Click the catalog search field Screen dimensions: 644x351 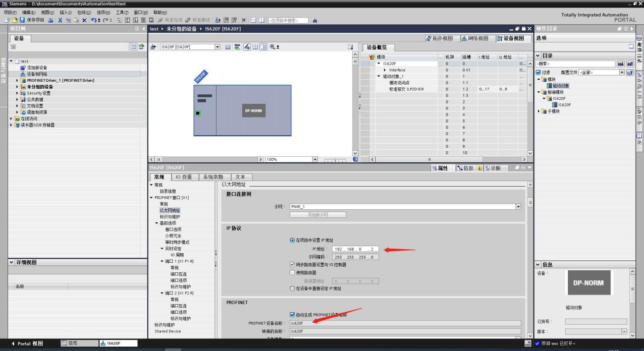(575, 64)
